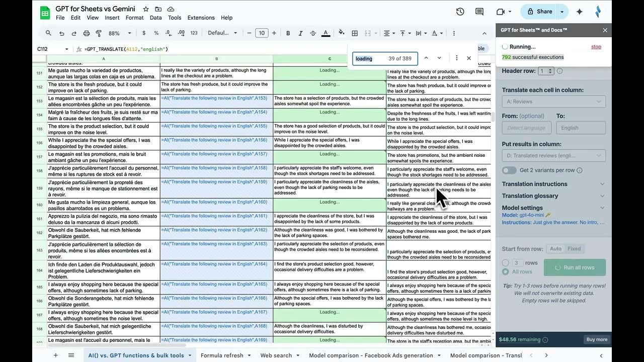Stop the running GPT execution
The height and width of the screenshot is (362, 644).
(x=596, y=47)
